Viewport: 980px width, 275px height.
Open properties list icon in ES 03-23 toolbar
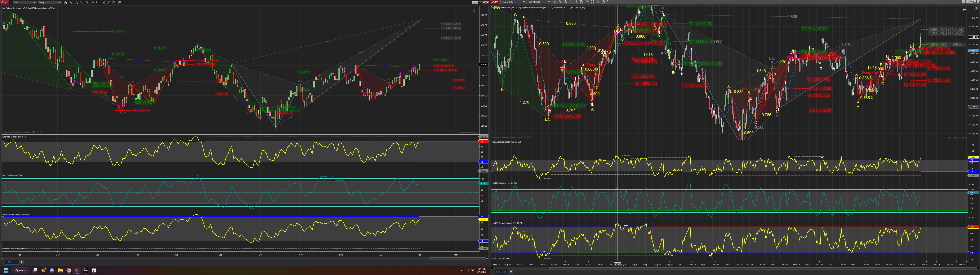tap(609, 2)
